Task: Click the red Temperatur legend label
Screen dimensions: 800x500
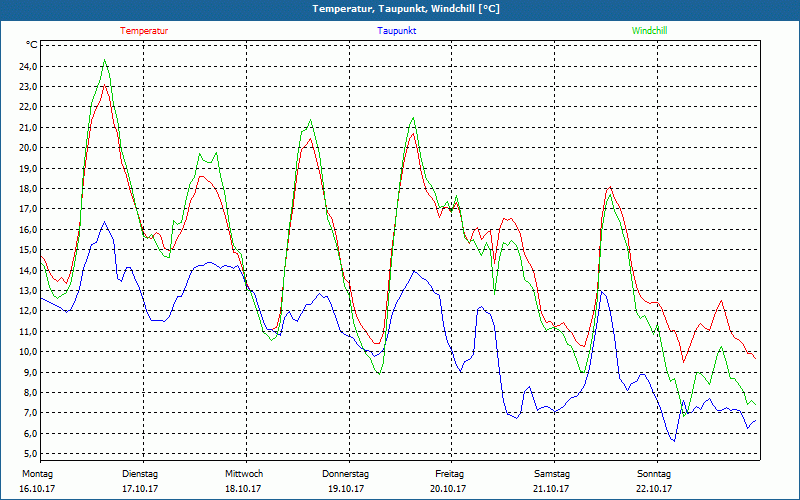Action: tap(144, 31)
